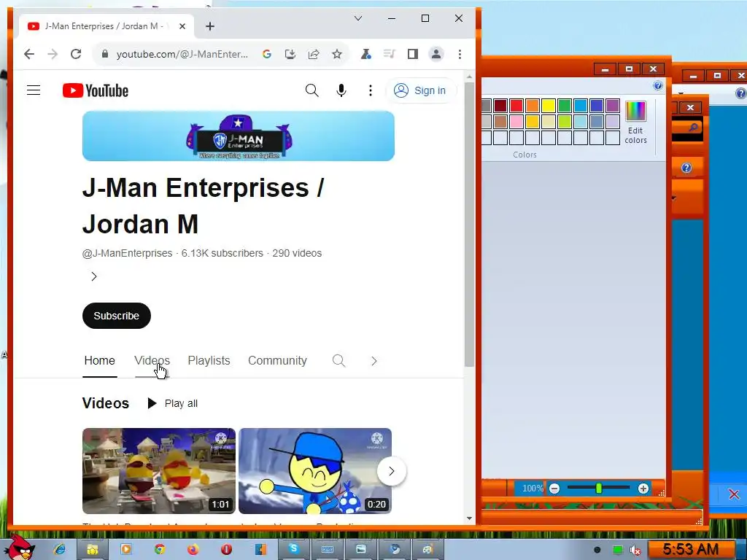Select the red color swatch in Paint
This screenshot has height=560, width=747.
[516, 106]
